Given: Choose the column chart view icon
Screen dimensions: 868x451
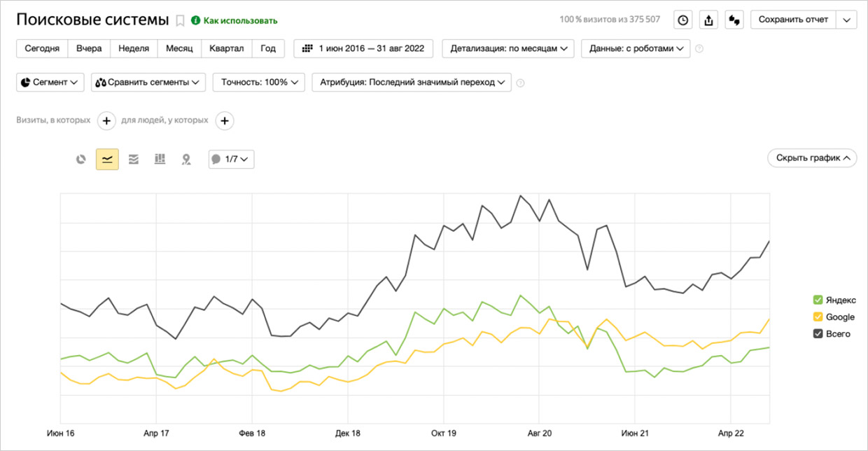Looking at the screenshot, I should (160, 159).
